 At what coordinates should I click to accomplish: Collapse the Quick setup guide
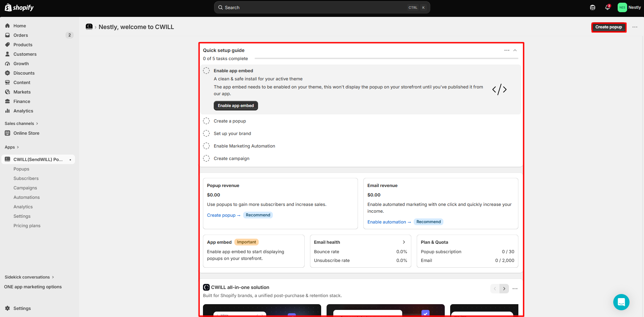515,50
